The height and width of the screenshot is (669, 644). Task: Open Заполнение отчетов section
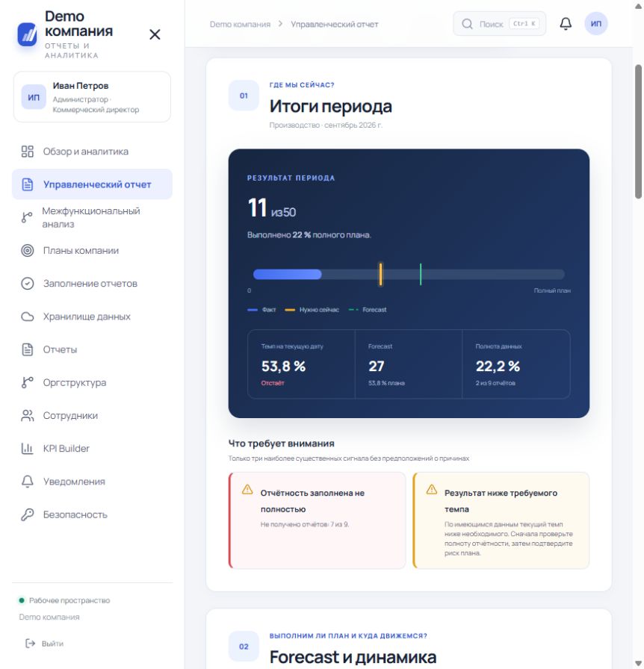(x=92, y=283)
